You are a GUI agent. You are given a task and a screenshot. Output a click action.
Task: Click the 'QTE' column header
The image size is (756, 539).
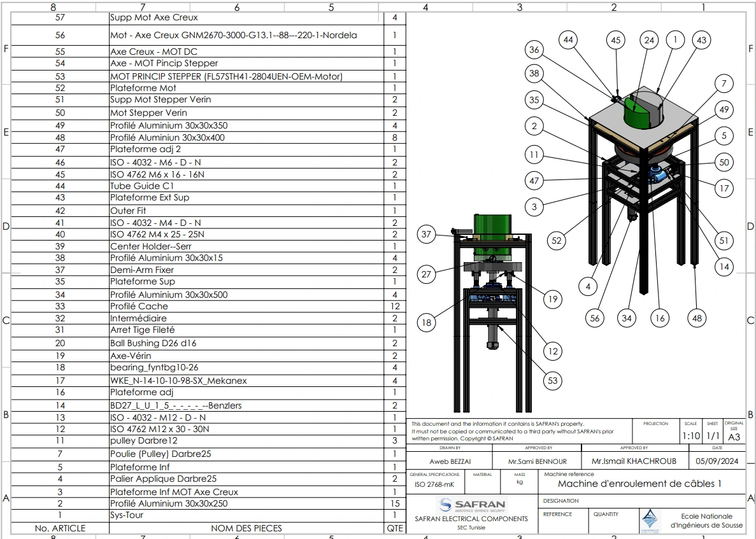[x=395, y=528]
